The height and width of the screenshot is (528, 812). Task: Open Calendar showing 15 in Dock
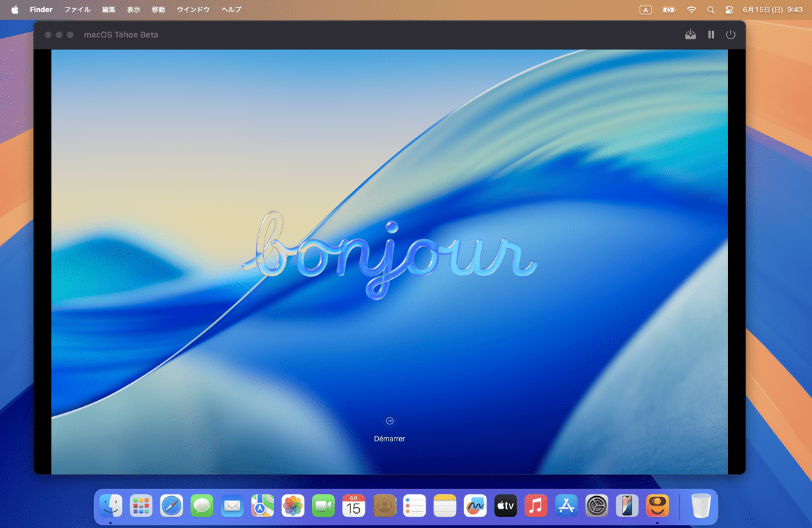[x=353, y=506]
